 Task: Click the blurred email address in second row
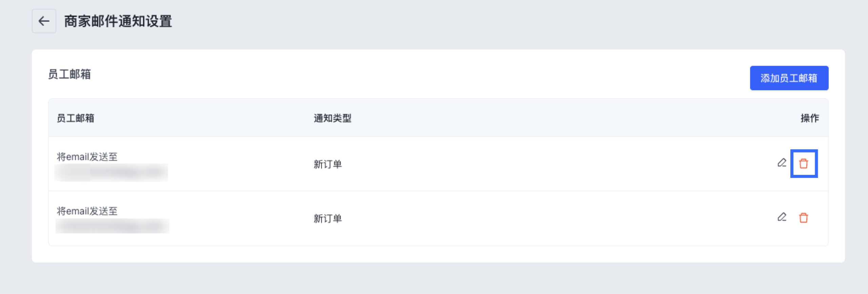112,226
